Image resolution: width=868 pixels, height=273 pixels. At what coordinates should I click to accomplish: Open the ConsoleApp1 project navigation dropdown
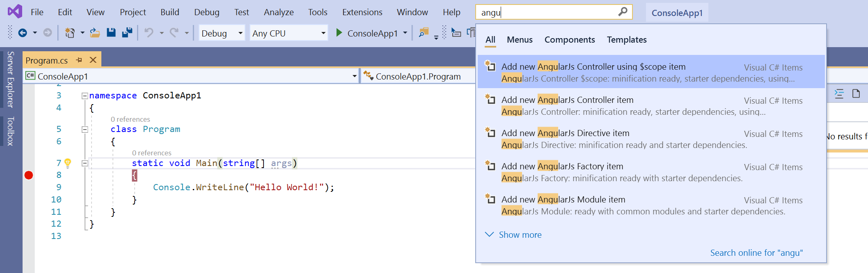[x=191, y=76]
